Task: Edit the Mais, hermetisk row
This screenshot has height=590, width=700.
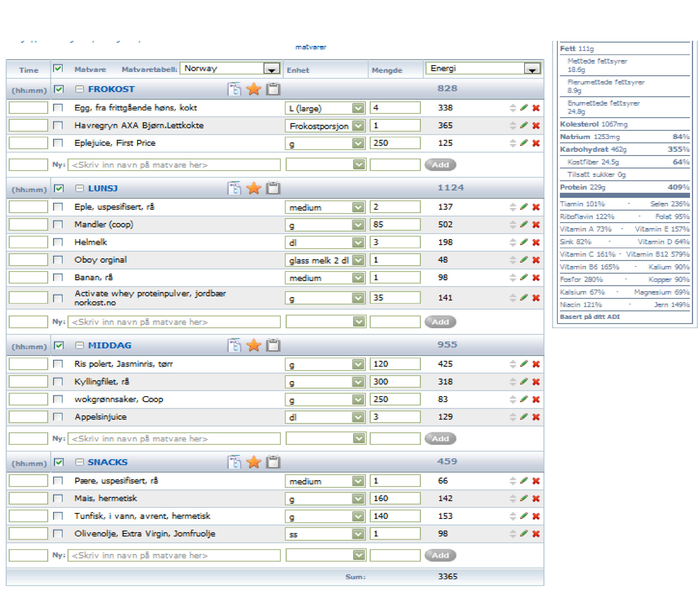Action: pyautogui.click(x=524, y=498)
